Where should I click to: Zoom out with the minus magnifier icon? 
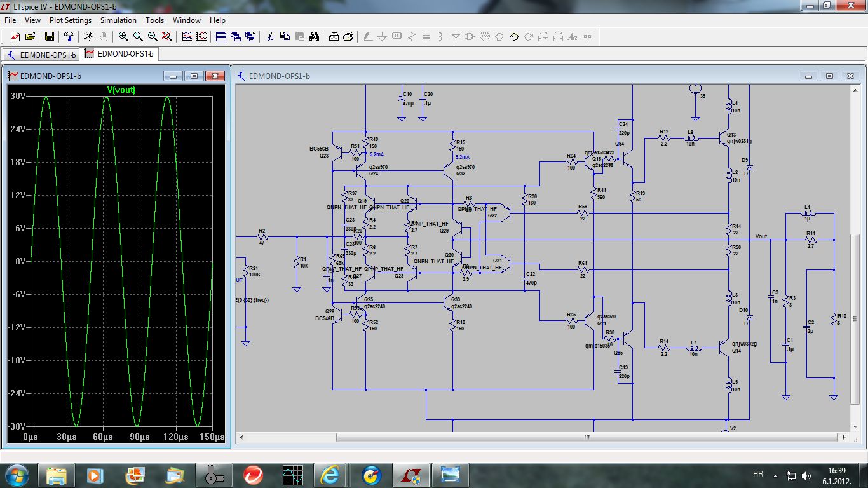[153, 37]
